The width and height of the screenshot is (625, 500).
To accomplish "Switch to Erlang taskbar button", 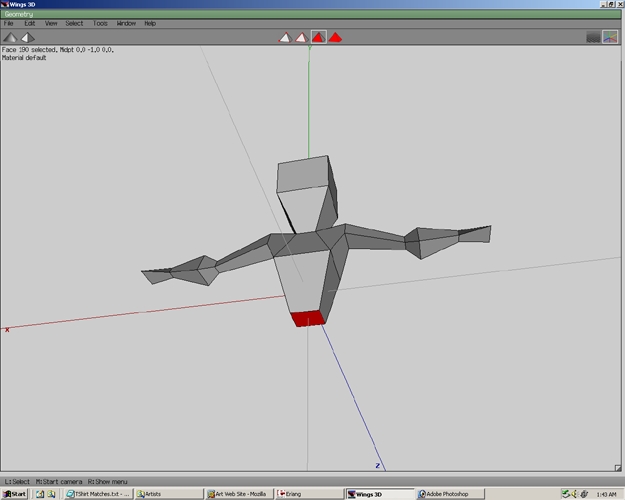I will point(309,494).
